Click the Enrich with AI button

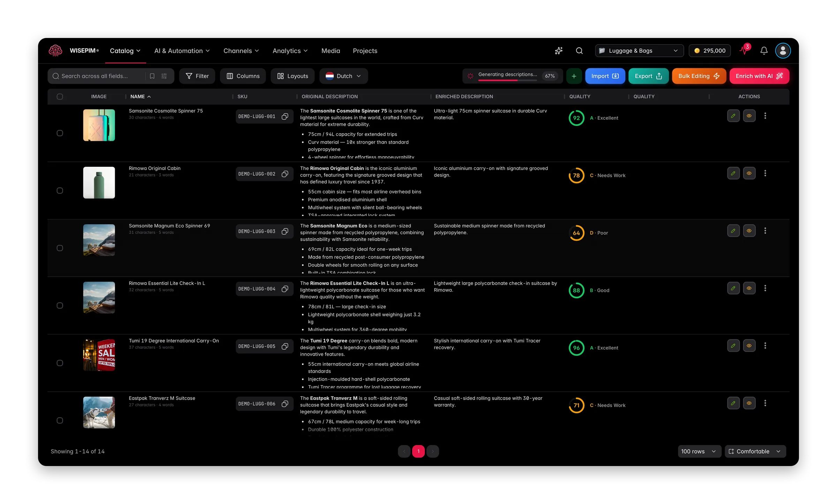(x=759, y=76)
